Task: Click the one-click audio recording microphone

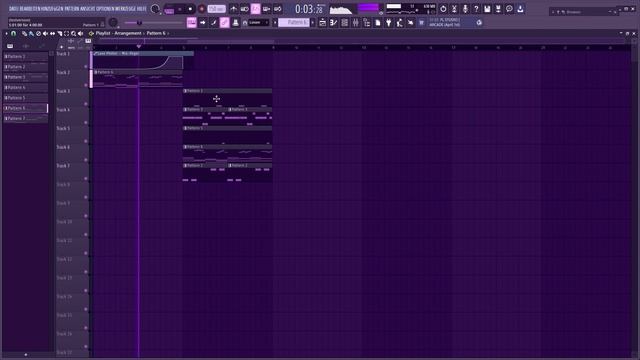Action: [465, 9]
